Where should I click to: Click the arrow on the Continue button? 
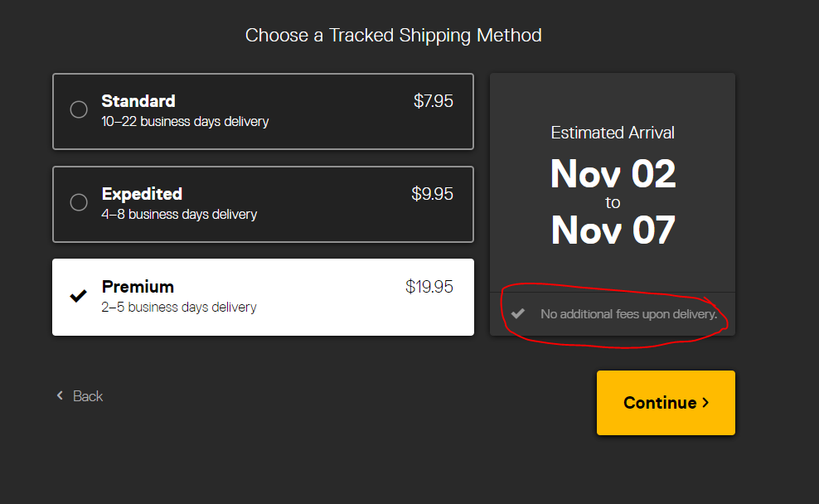[x=705, y=403]
